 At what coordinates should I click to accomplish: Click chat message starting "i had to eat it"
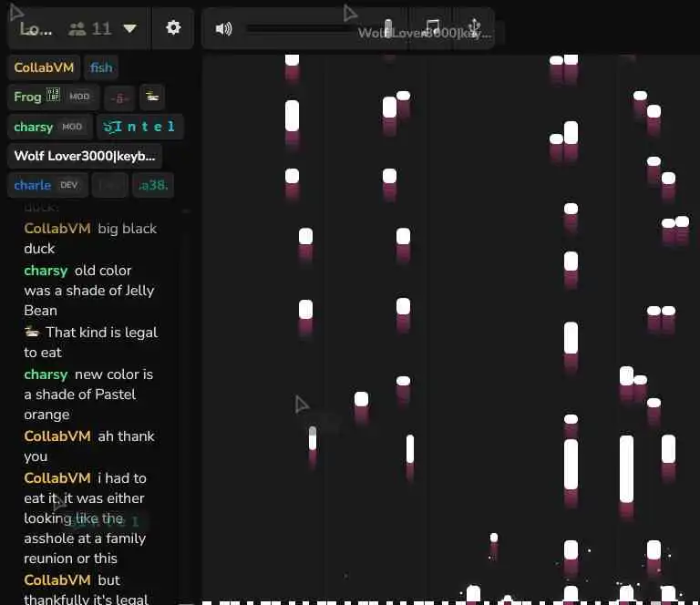coord(85,518)
